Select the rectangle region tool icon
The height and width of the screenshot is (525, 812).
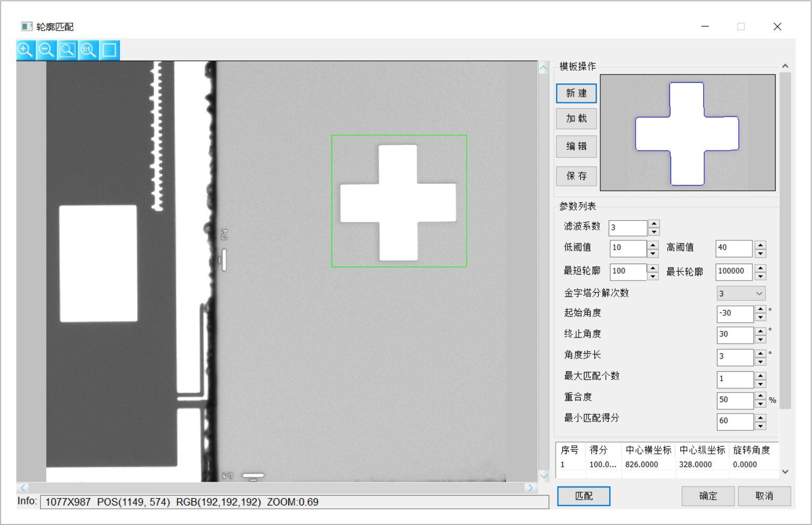pyautogui.click(x=109, y=50)
